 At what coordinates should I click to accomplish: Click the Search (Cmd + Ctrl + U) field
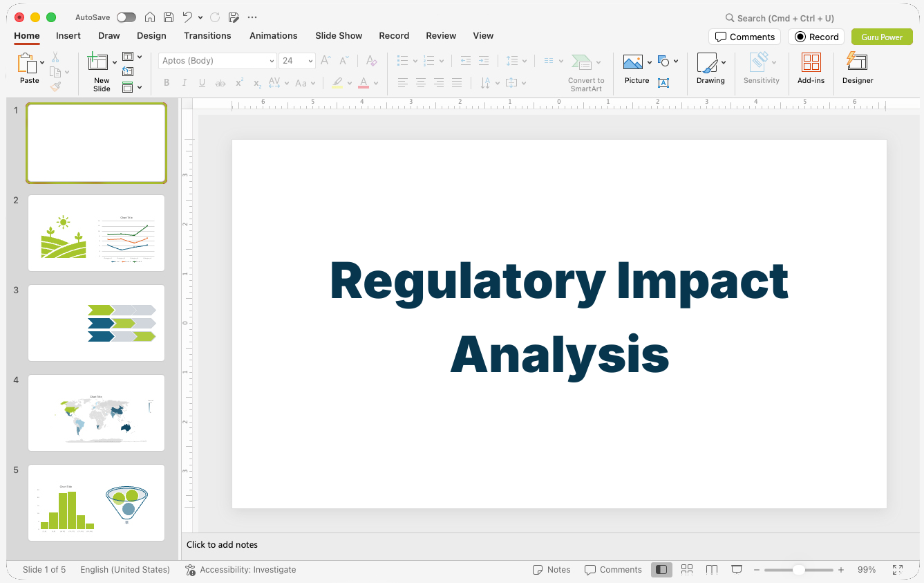coord(780,18)
